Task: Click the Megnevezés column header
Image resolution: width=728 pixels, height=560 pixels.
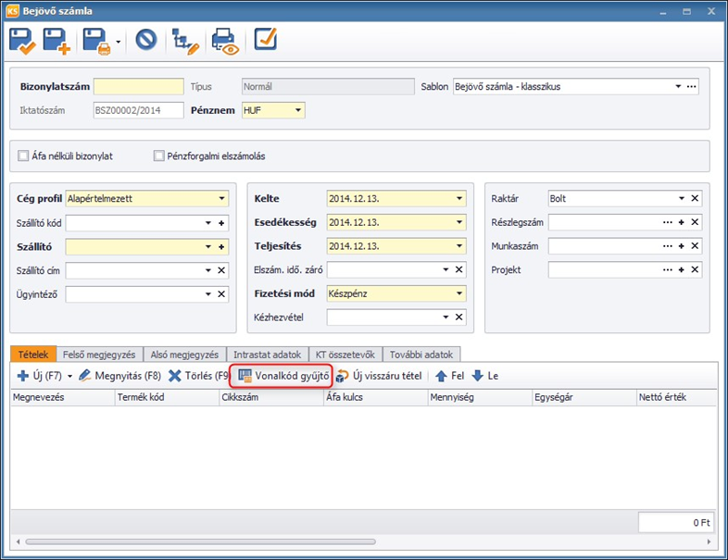Action: [x=63, y=398]
